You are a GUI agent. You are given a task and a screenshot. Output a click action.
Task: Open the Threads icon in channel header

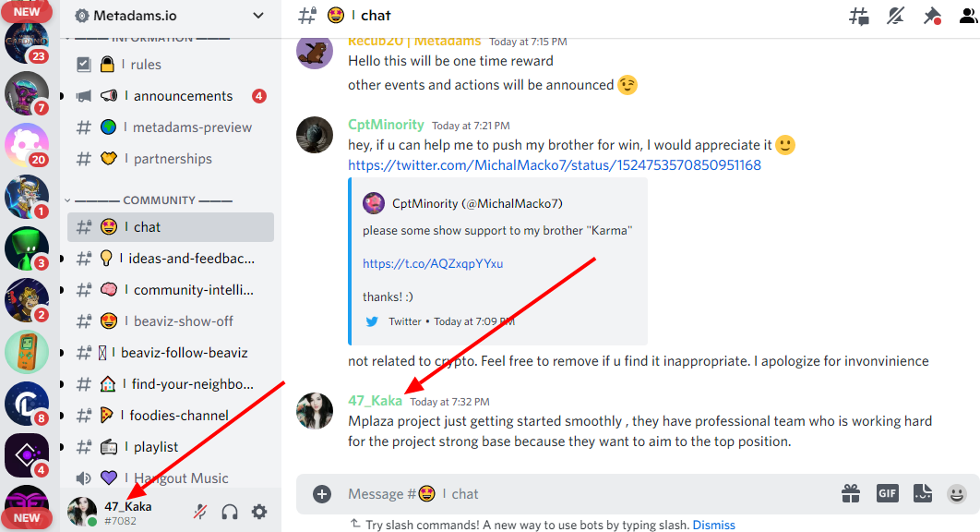859,16
